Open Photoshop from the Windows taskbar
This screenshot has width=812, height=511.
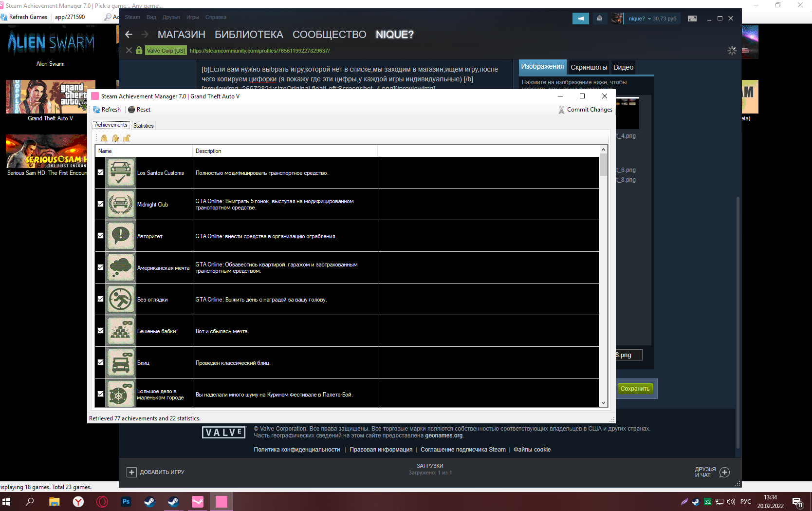pyautogui.click(x=126, y=501)
